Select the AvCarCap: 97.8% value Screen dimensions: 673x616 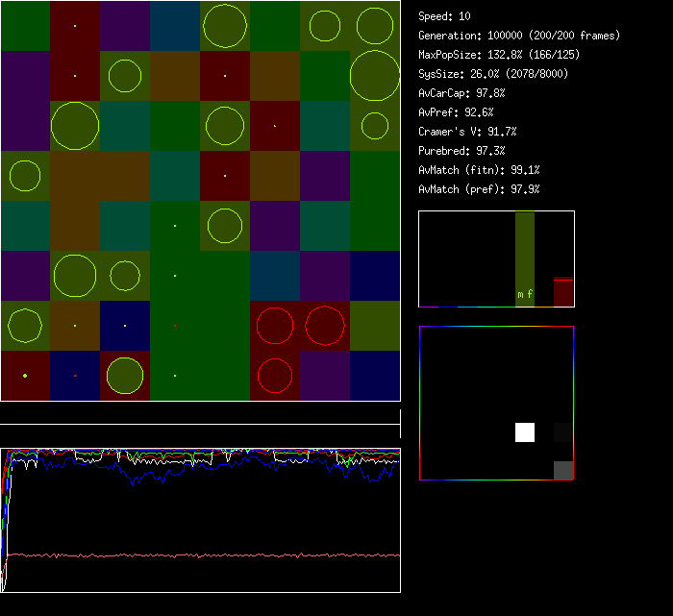461,93
